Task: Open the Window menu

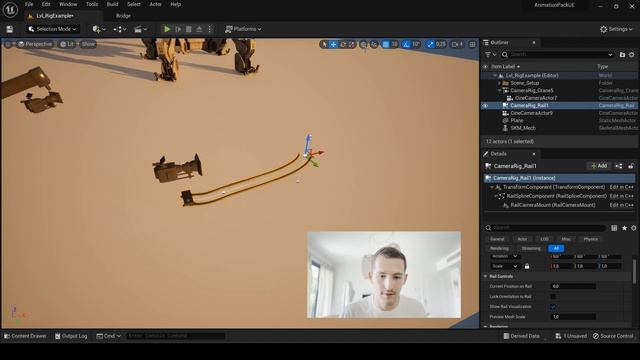Action: 68,4
